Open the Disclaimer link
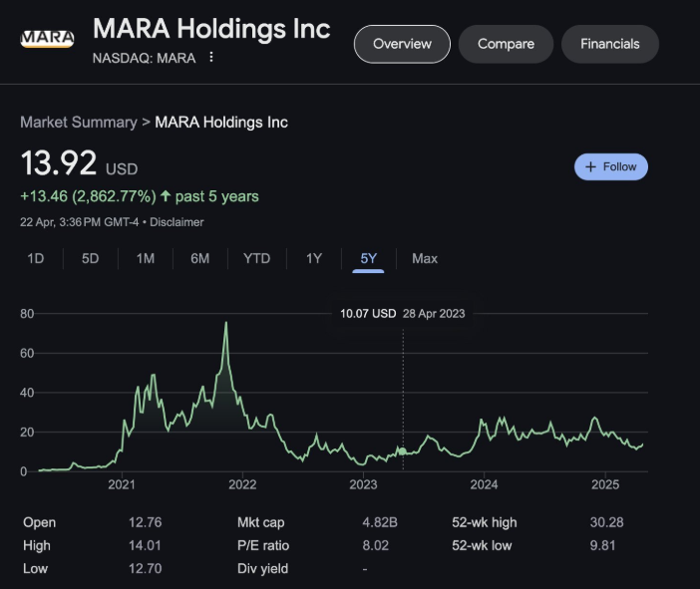The height and width of the screenshot is (589, 700). point(176,222)
